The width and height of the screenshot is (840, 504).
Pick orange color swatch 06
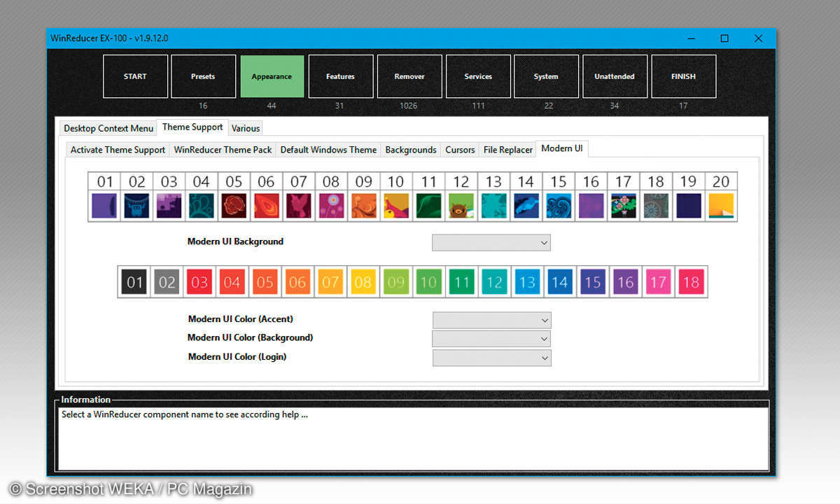(297, 282)
